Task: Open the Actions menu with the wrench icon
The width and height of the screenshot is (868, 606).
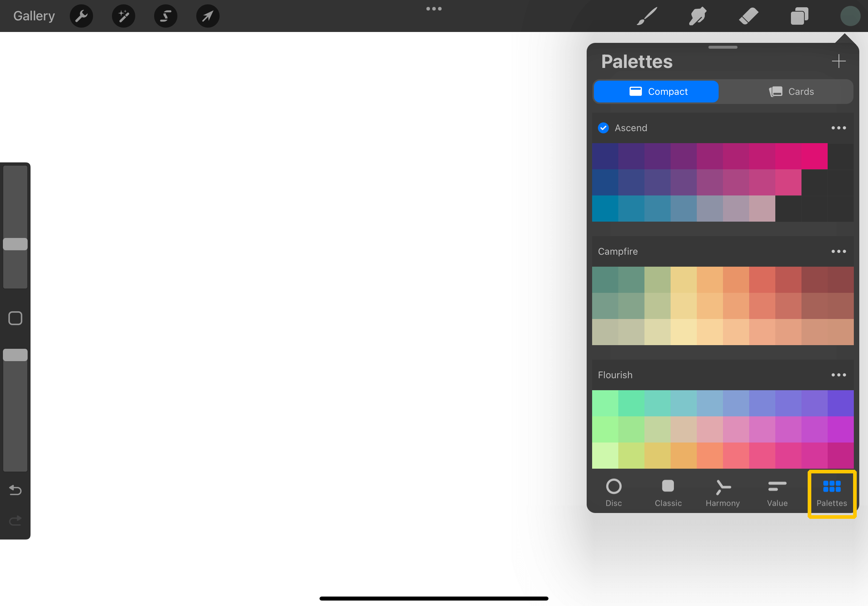Action: point(81,16)
